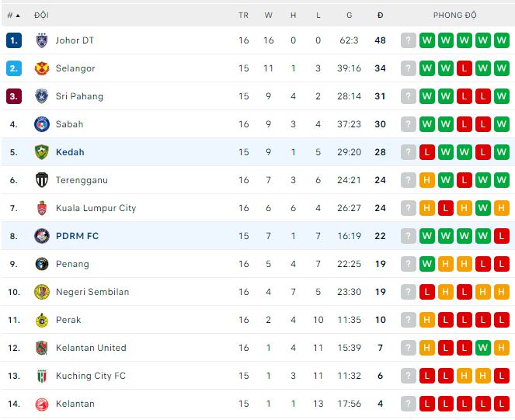Open the Kuching City FC team link
The image size is (515, 420).
90,376
